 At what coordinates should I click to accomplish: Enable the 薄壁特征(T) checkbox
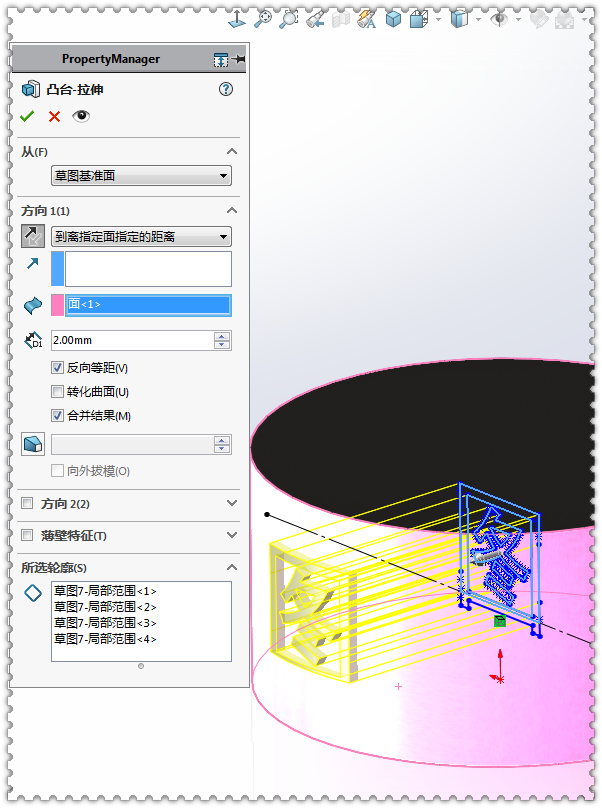click(x=27, y=535)
